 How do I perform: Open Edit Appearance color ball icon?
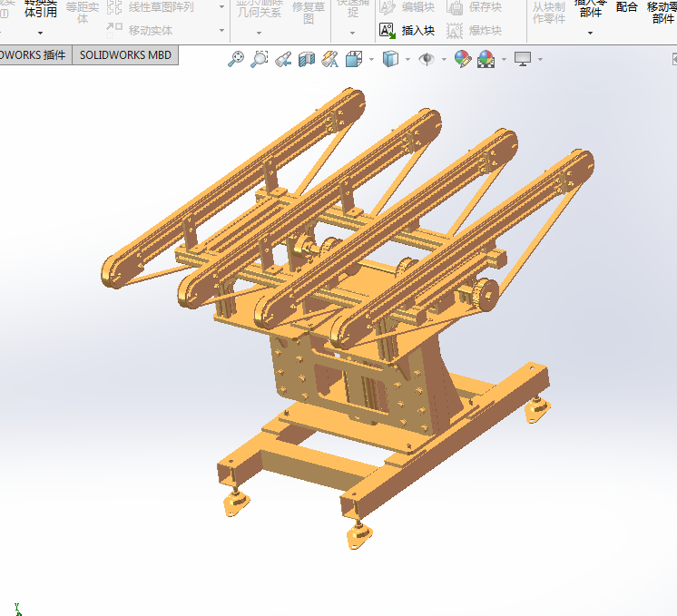pyautogui.click(x=463, y=59)
